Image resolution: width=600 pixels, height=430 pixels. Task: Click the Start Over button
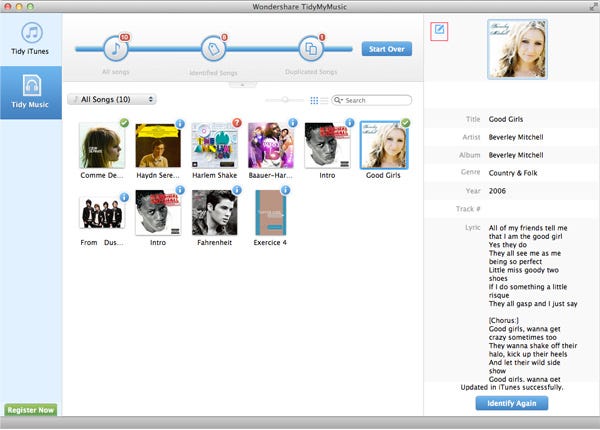386,49
